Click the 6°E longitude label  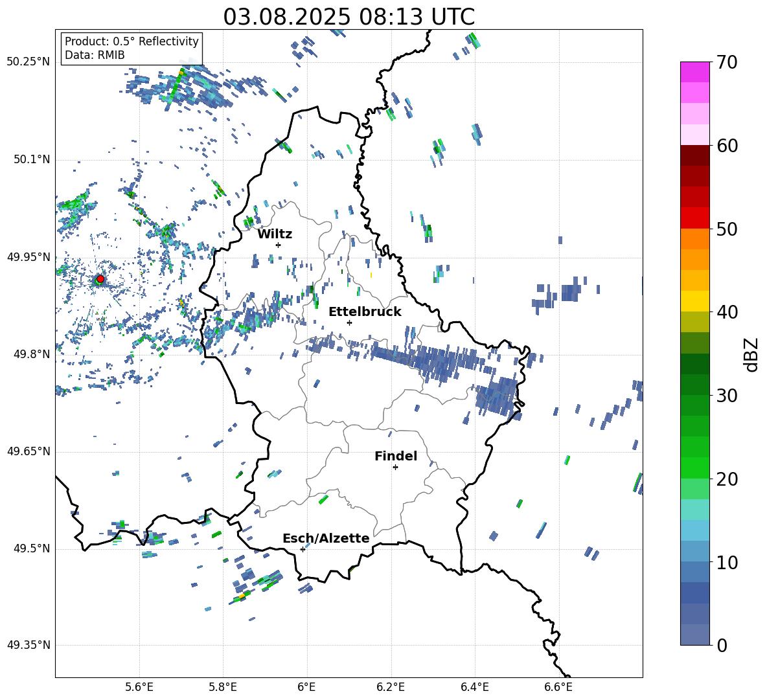point(306,688)
